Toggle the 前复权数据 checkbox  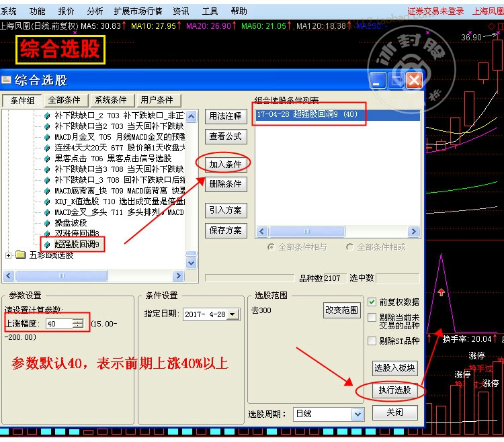tap(372, 302)
